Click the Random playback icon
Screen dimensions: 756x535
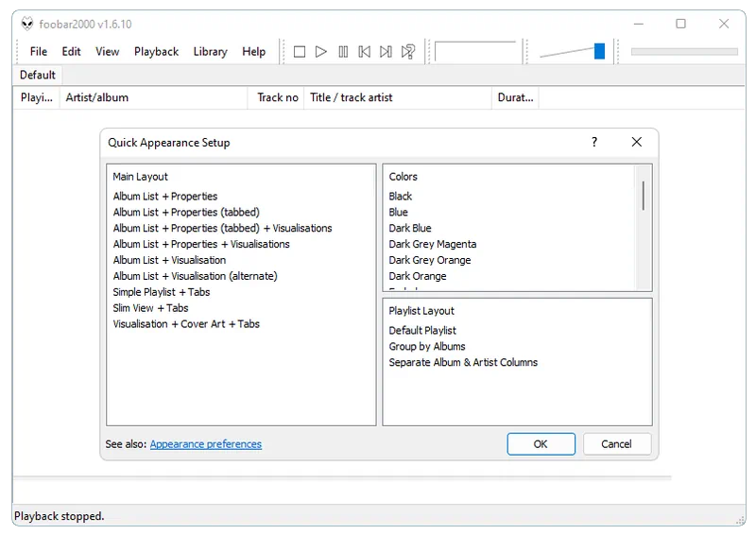pos(408,52)
